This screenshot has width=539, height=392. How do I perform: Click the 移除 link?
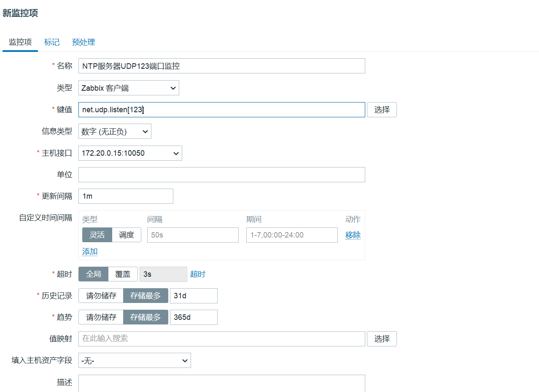coord(353,235)
